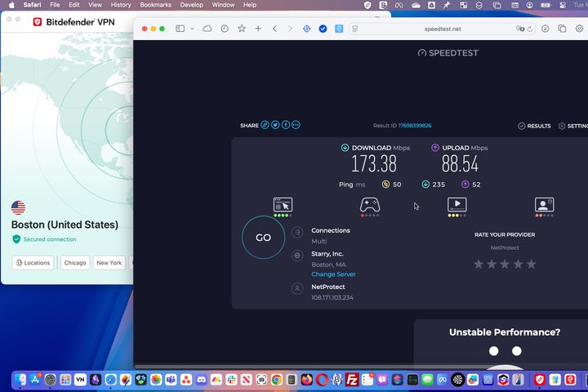
Task: Show browsing history clock icon
Action: pos(225,29)
